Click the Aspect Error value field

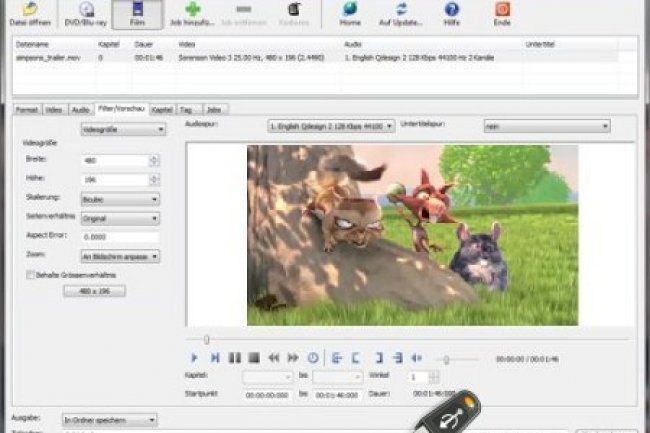coord(120,237)
